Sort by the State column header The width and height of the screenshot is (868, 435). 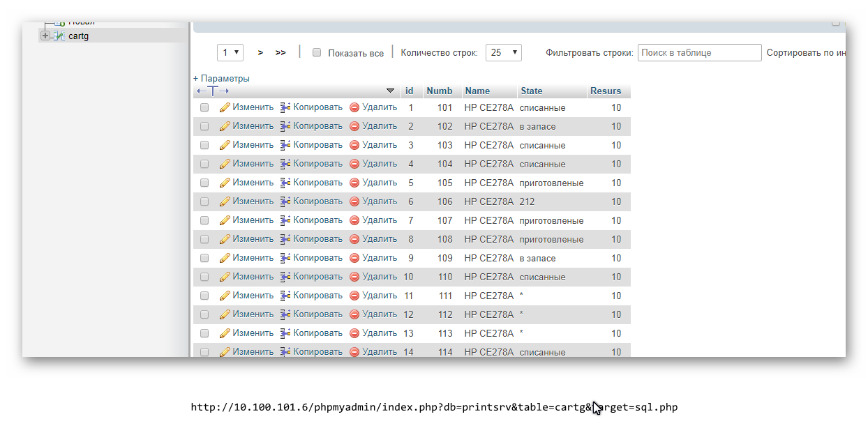click(x=532, y=91)
